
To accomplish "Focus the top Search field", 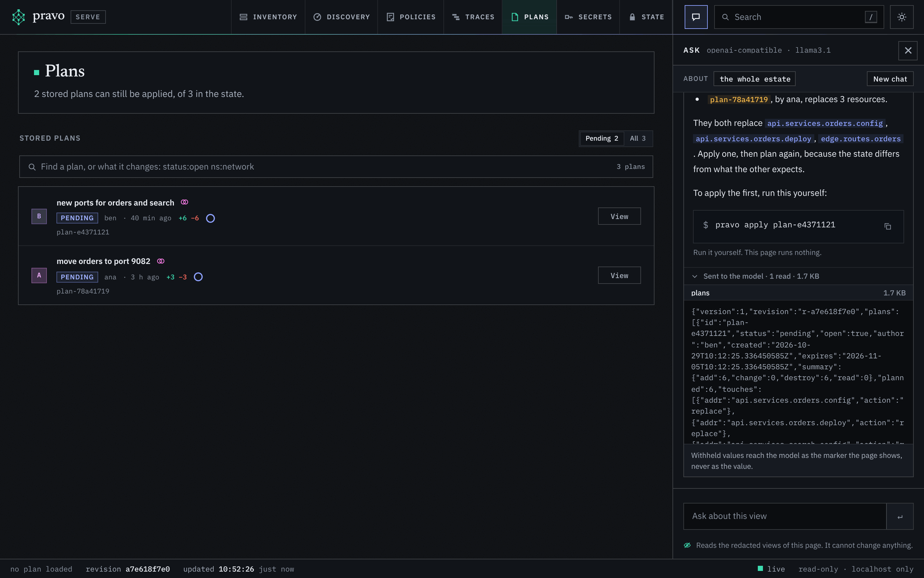I will 799,17.
